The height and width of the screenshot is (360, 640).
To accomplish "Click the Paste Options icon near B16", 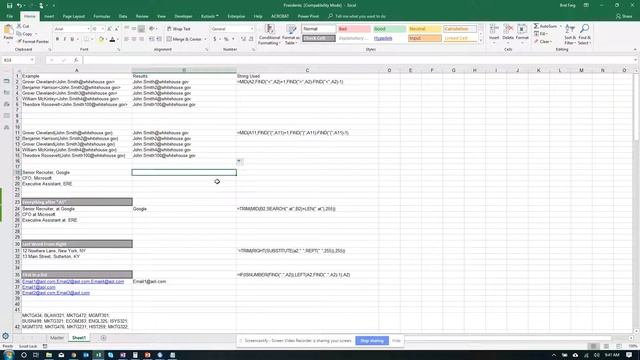I will tap(240, 162).
